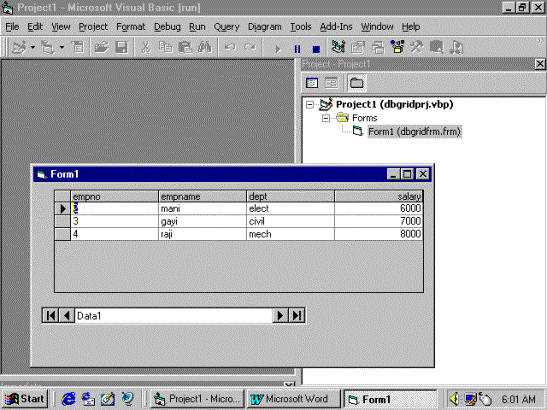Screen dimensions: 547x410
Task: Close the Project explorer panel
Action: click(x=540, y=64)
